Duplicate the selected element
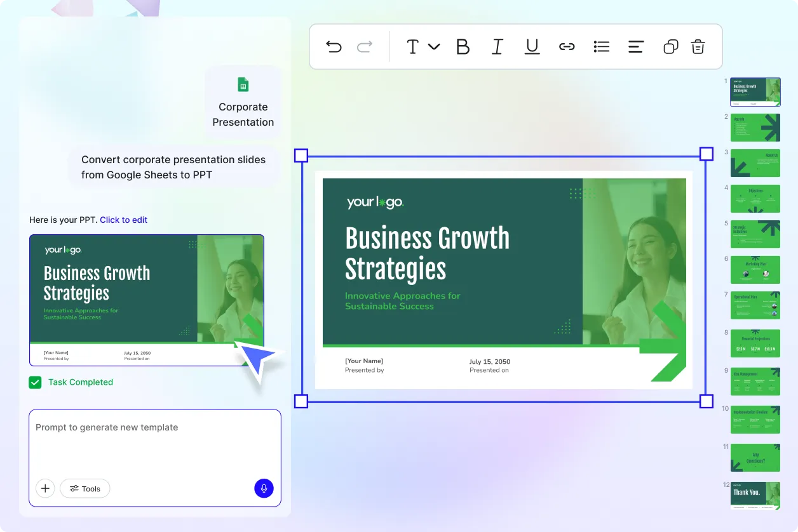Screen dimensions: 798x532 (671, 46)
